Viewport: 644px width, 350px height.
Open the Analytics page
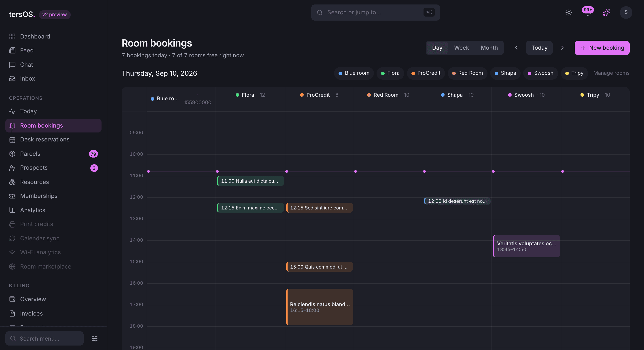pos(53,210)
